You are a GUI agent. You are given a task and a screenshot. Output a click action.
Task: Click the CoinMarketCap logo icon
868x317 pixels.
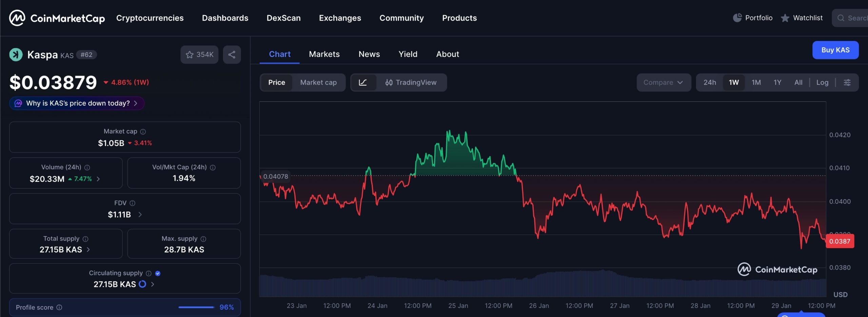pos(17,18)
